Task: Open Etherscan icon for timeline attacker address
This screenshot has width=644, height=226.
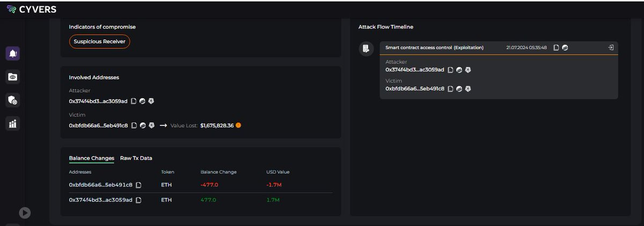Action: [459, 70]
